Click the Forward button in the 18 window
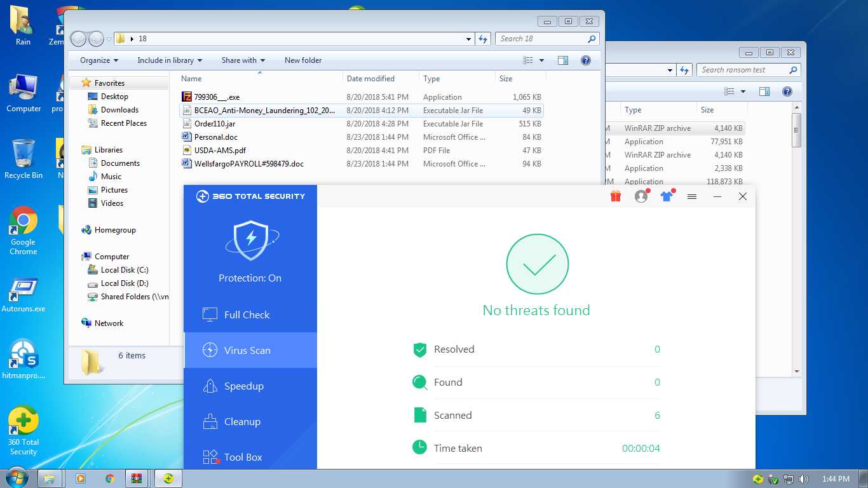 pyautogui.click(x=96, y=39)
